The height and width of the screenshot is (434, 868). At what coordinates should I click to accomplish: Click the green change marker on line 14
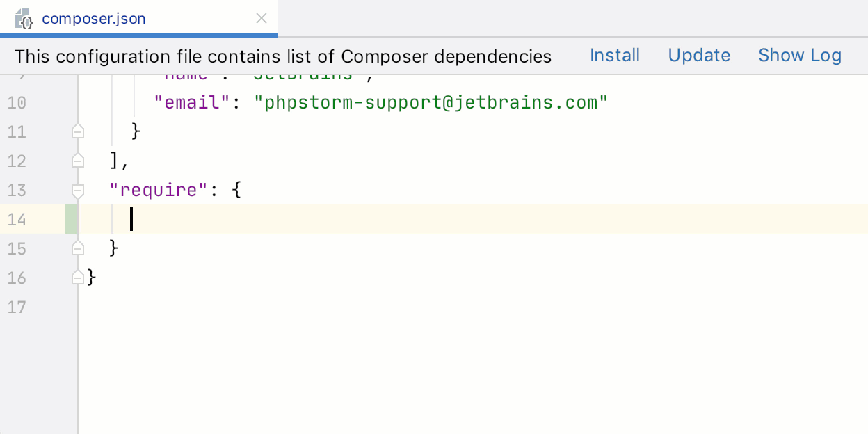pos(72,220)
